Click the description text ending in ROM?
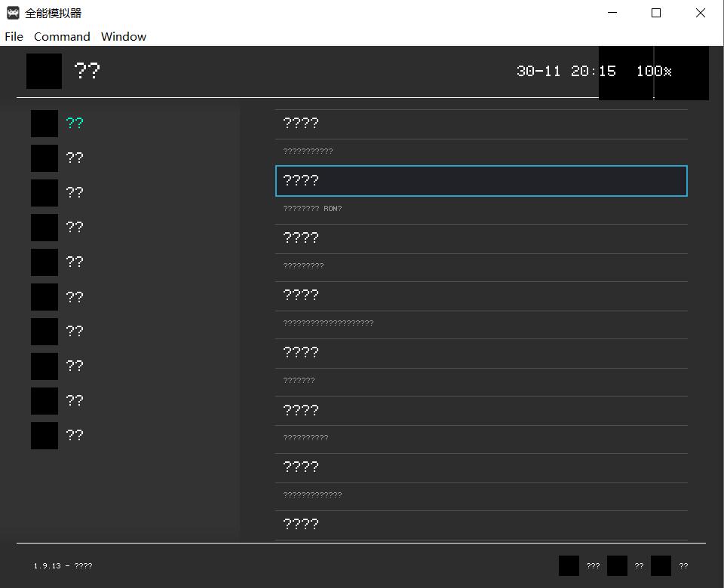Viewport: 724px width, 588px height. (x=312, y=209)
